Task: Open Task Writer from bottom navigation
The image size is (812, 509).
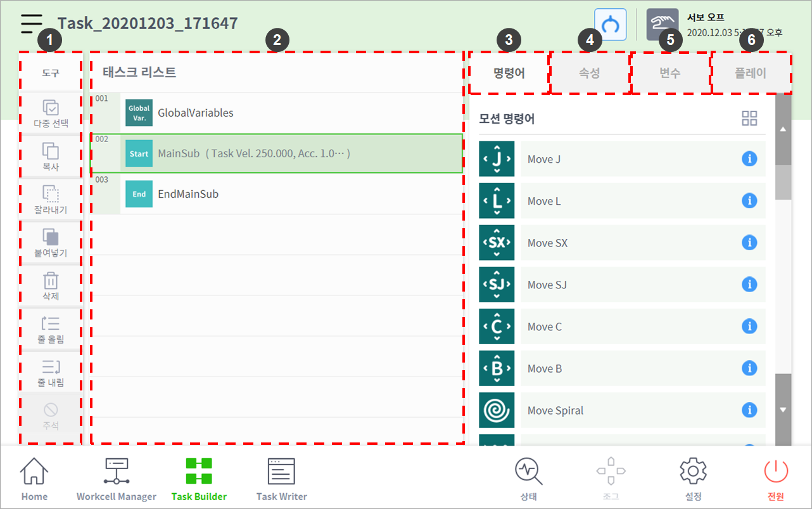Action: 281,479
